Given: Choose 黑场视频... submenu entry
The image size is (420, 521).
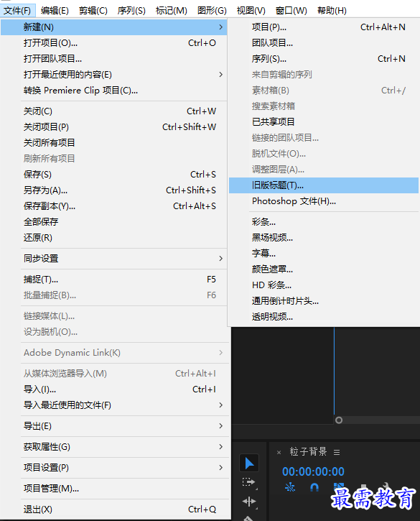Looking at the screenshot, I should pos(324,238).
